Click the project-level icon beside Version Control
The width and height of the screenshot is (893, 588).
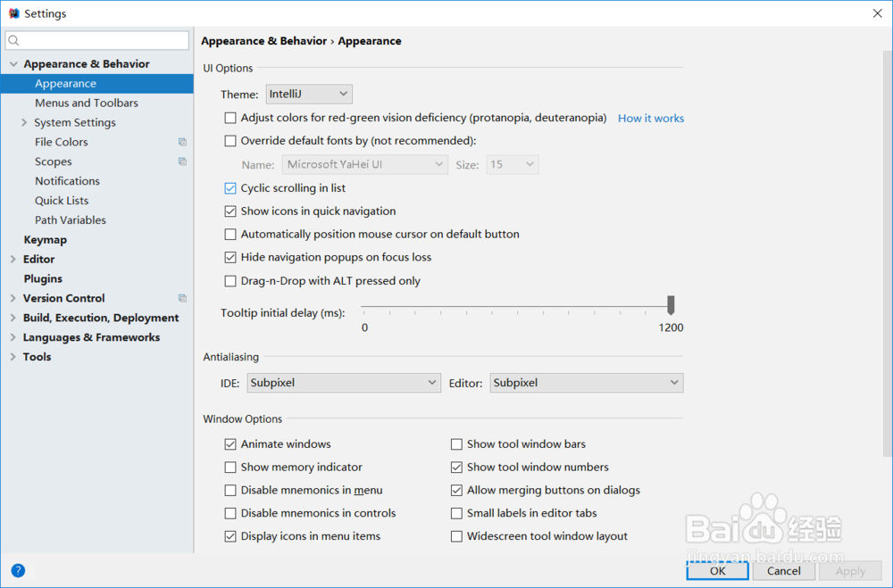click(x=182, y=298)
